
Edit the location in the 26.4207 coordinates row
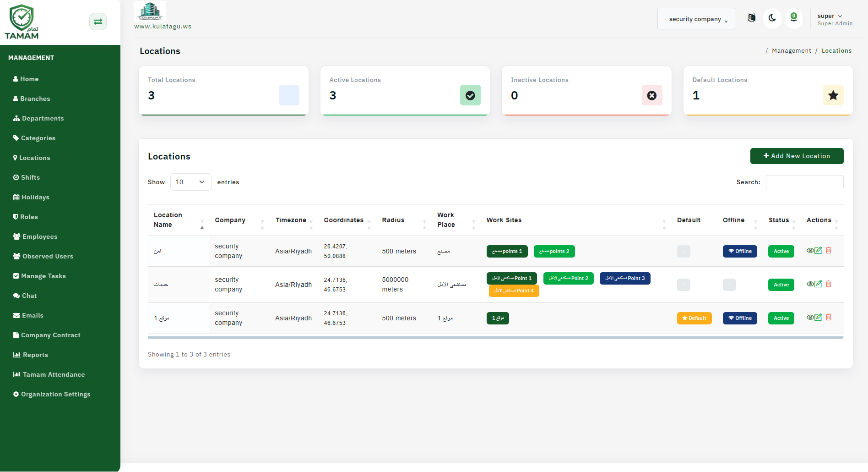[x=818, y=250]
